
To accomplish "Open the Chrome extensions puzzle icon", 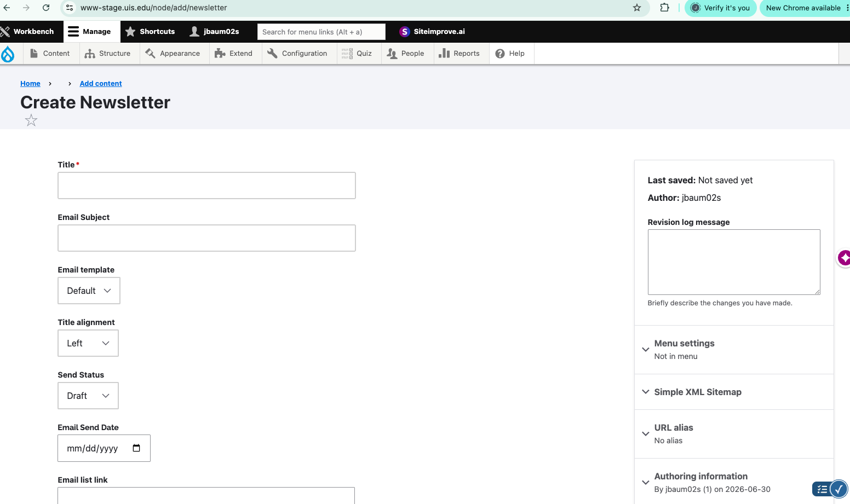I will (664, 8).
